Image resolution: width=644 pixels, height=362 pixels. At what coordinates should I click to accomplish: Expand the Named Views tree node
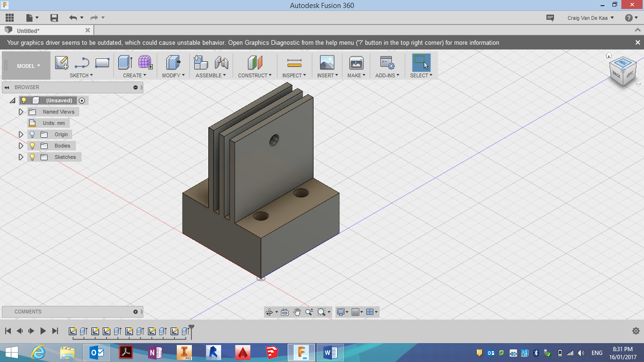point(21,112)
